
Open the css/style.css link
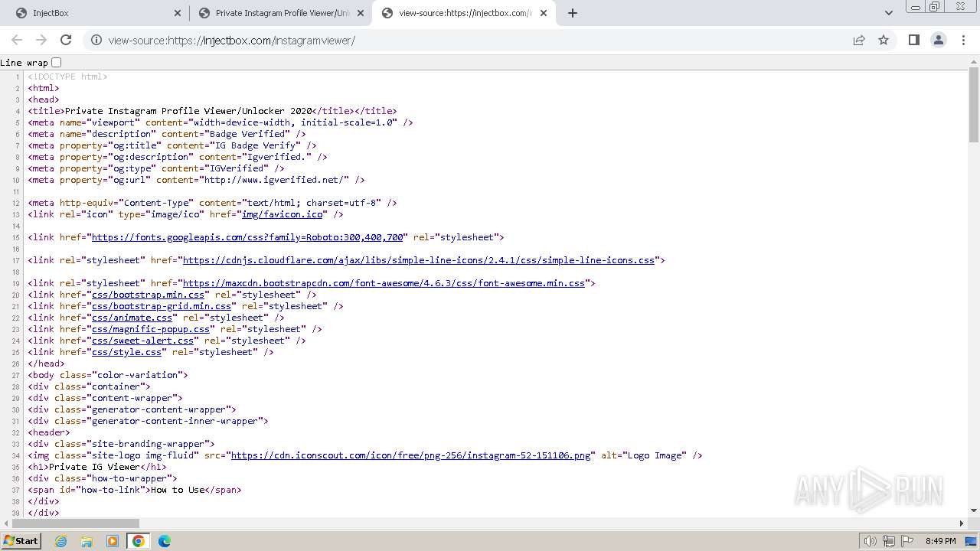(126, 352)
